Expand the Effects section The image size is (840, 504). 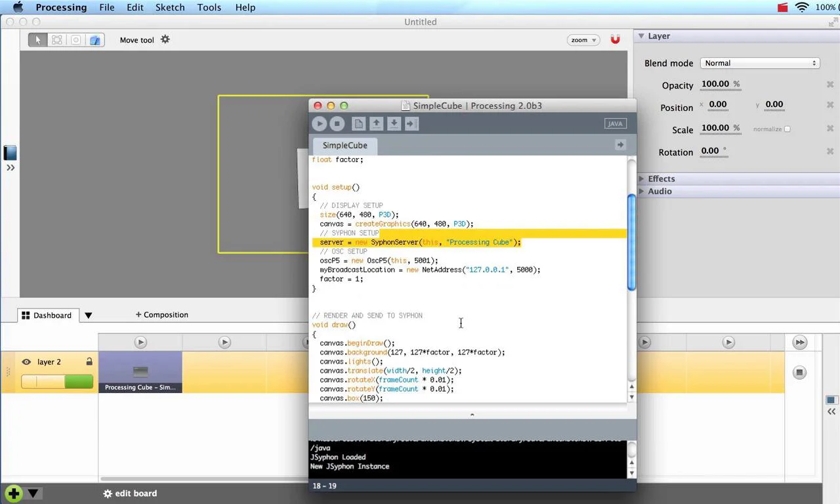[x=641, y=178]
